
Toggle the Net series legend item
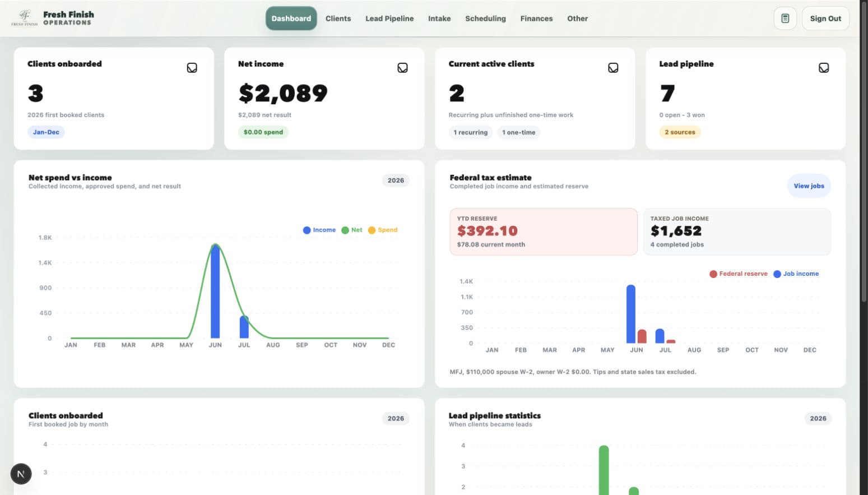tap(352, 230)
